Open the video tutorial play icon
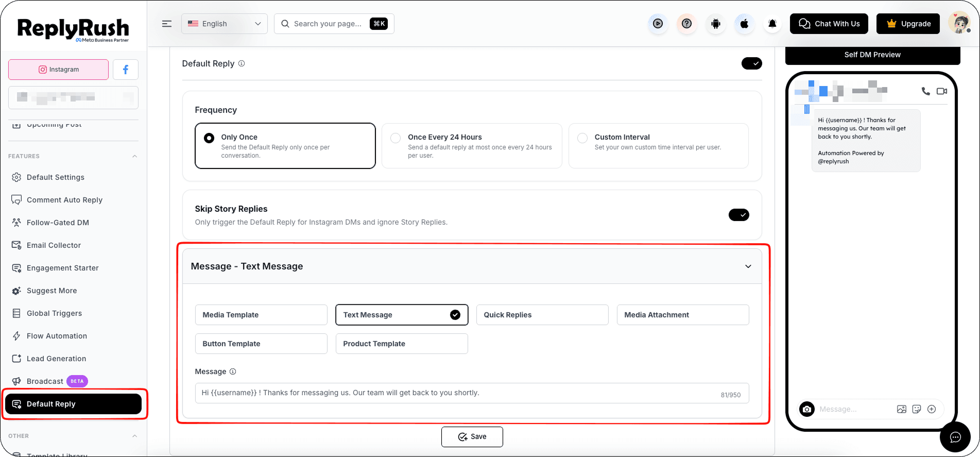 click(x=658, y=24)
